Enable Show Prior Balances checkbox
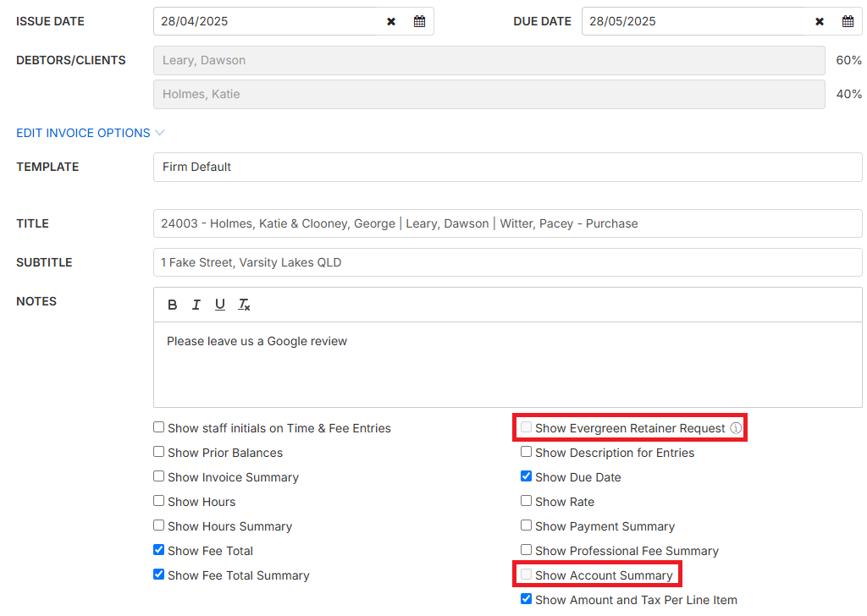 (x=159, y=453)
